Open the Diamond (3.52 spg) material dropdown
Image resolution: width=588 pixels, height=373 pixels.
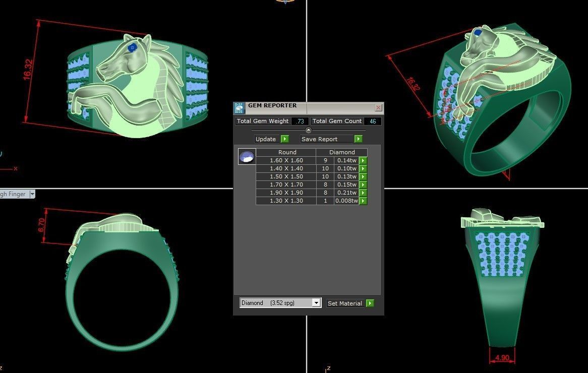[316, 303]
